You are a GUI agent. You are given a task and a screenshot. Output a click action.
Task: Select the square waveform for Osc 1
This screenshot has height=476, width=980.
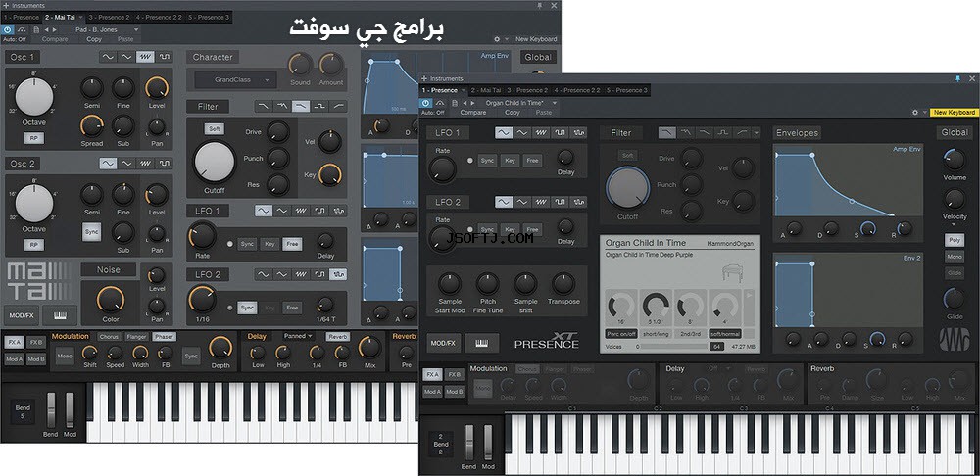coord(165,57)
